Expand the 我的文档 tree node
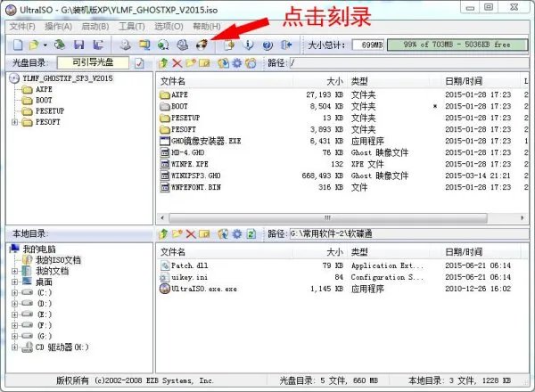The image size is (535, 392). tap(14, 271)
